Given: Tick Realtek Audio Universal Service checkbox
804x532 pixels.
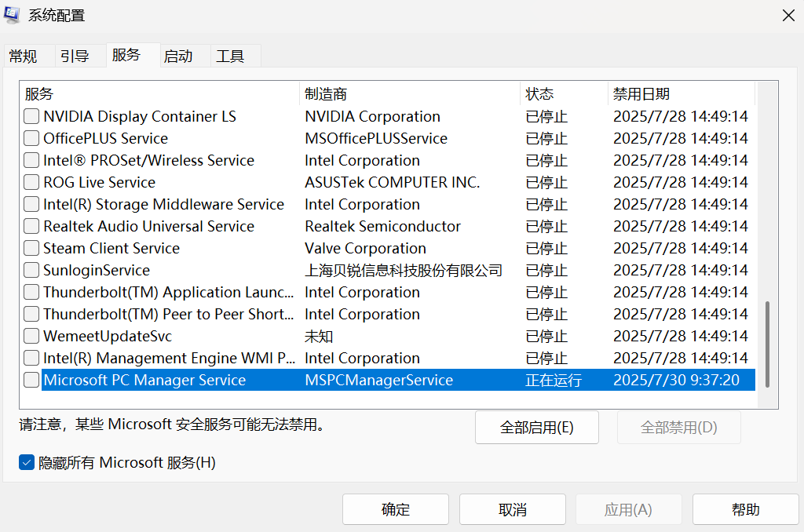Looking at the screenshot, I should coord(31,226).
